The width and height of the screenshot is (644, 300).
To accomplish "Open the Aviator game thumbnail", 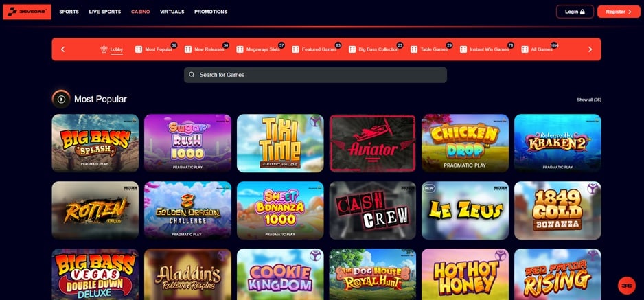I will 373,143.
